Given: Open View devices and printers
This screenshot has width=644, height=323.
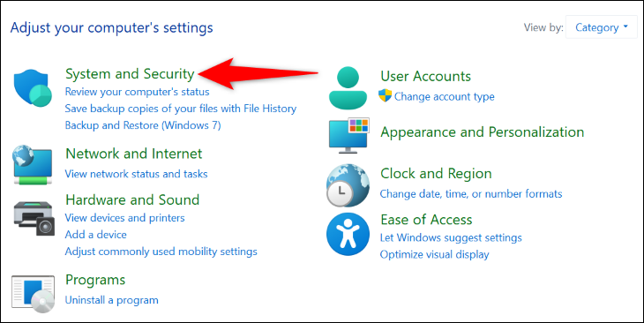Looking at the screenshot, I should [x=125, y=218].
